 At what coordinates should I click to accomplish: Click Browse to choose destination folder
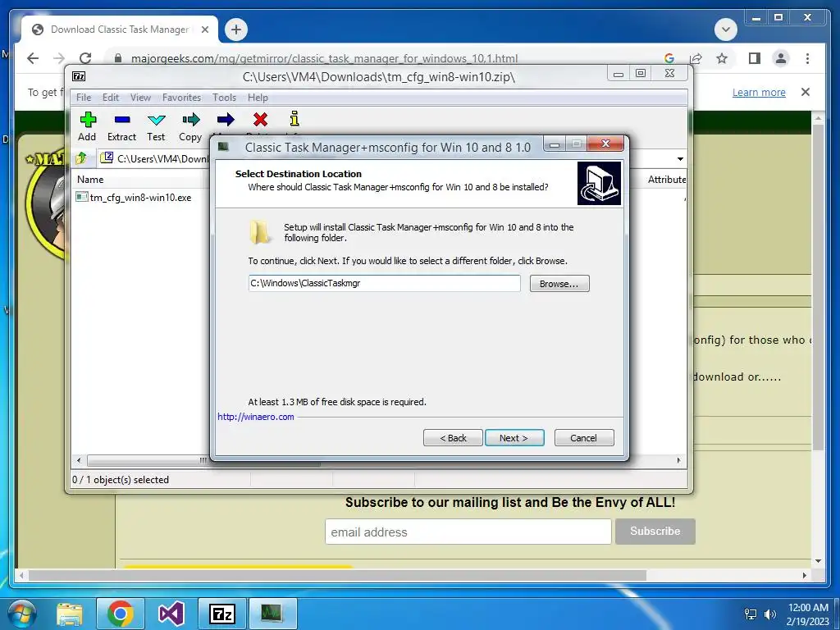point(559,283)
